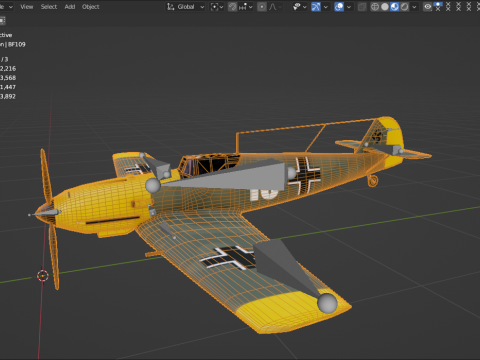Click the eye visibility icon in header
Viewport: 480px width, 360px height.
[428, 7]
